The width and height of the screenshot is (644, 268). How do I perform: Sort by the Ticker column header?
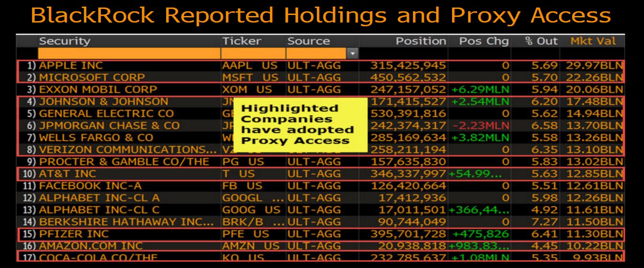pyautogui.click(x=242, y=41)
